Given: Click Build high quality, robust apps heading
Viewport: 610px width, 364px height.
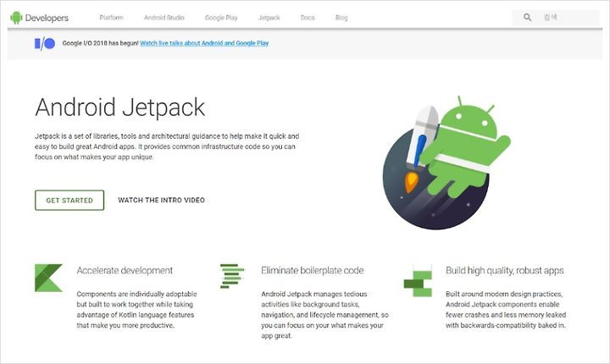Looking at the screenshot, I should (x=505, y=270).
